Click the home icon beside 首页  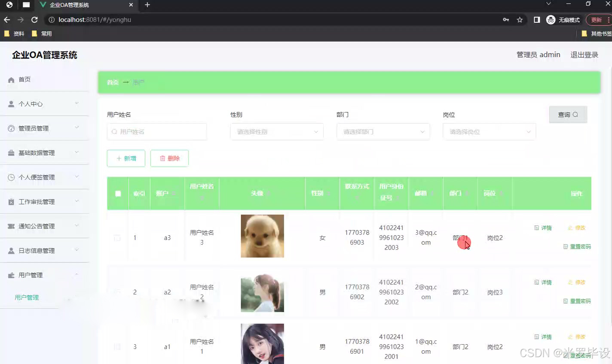[10, 79]
